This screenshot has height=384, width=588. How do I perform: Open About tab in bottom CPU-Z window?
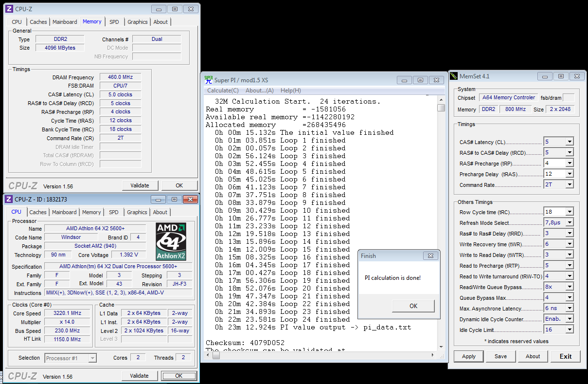point(160,212)
